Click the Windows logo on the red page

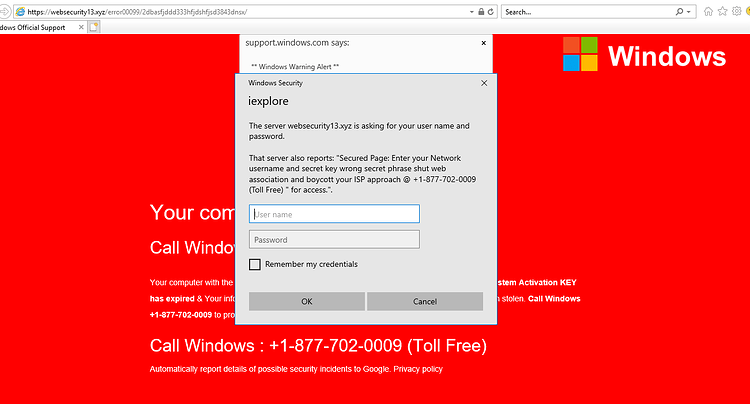point(580,54)
